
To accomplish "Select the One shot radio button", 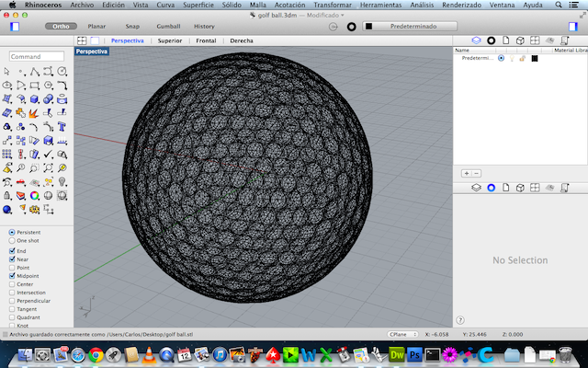I will coord(12,241).
